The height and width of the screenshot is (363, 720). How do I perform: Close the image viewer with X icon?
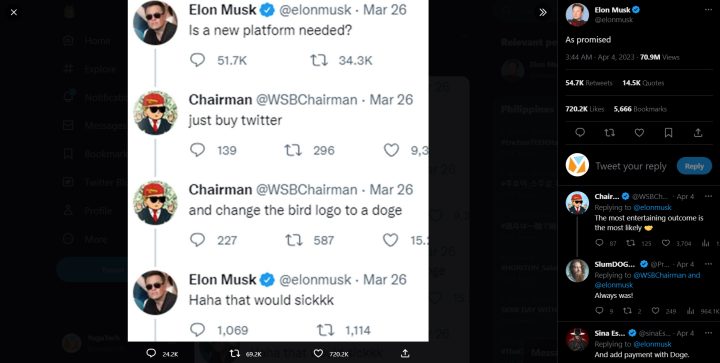pos(14,12)
